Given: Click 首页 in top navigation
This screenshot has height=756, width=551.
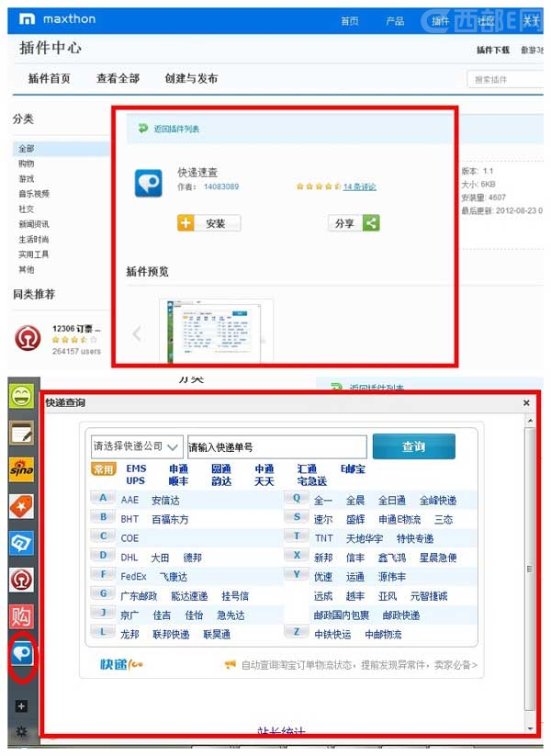Looking at the screenshot, I should click(x=350, y=21).
